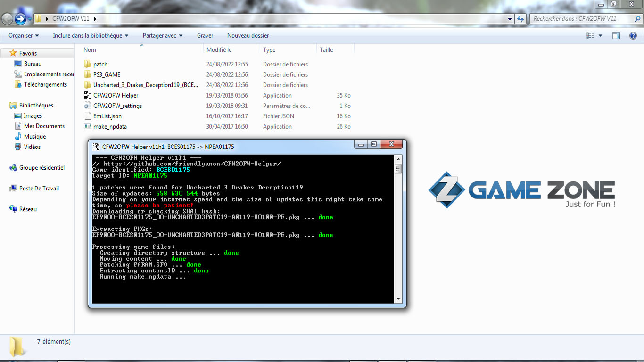Expand the Organiser dropdown menu

point(24,35)
